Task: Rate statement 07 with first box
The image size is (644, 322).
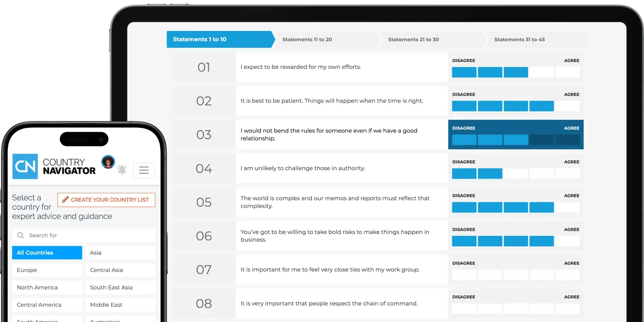Action: [464, 275]
